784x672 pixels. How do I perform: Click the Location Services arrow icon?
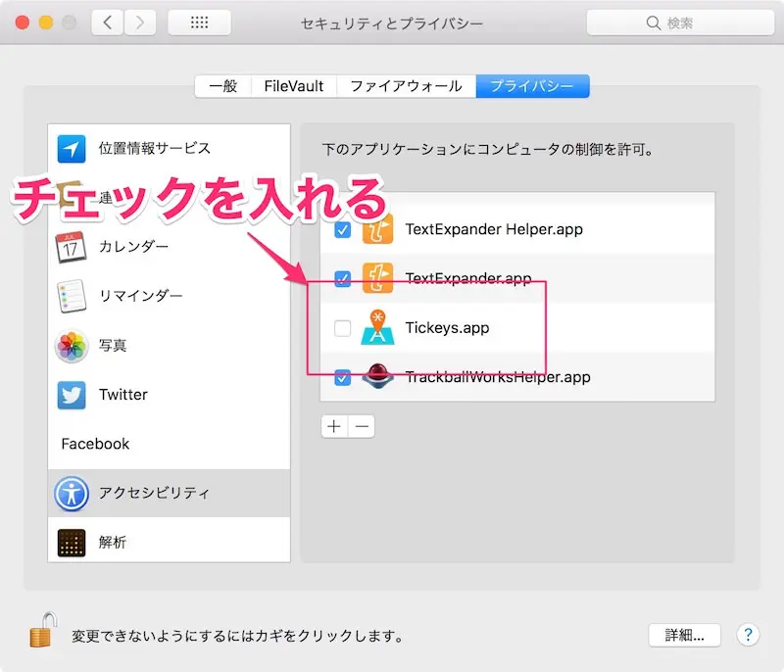pos(72,149)
